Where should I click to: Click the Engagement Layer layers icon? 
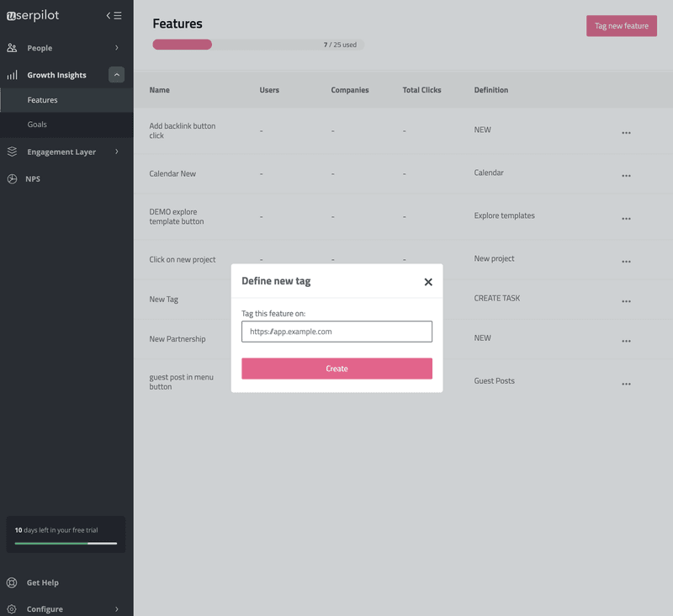[13, 152]
